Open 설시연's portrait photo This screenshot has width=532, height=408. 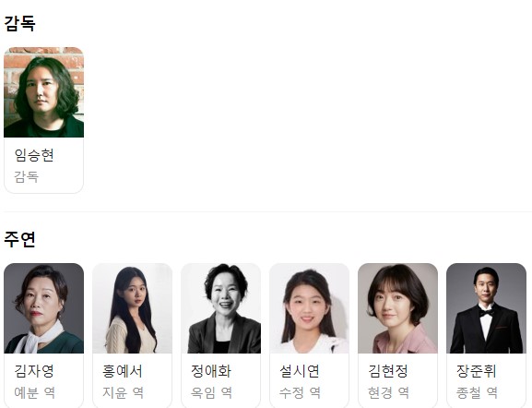pyautogui.click(x=310, y=308)
